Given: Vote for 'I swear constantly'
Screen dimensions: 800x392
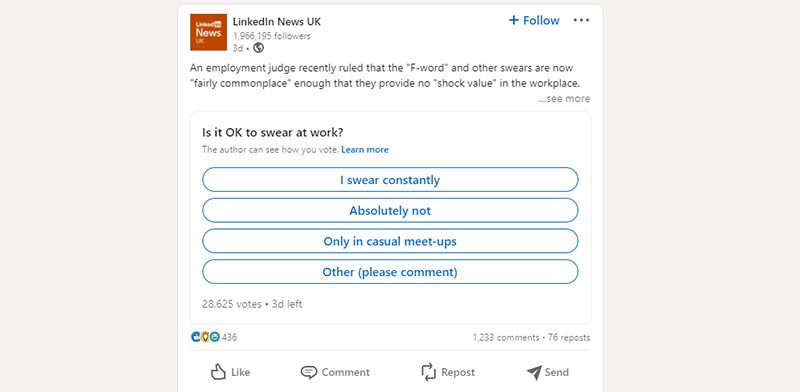Looking at the screenshot, I should (390, 180).
